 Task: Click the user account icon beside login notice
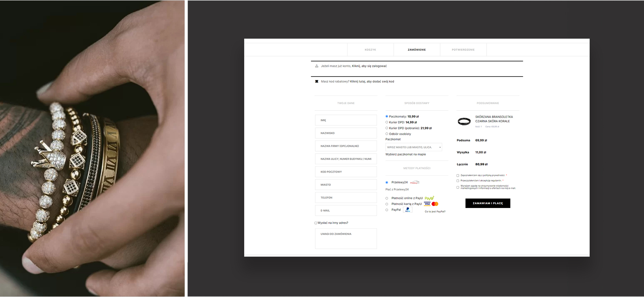point(316,66)
